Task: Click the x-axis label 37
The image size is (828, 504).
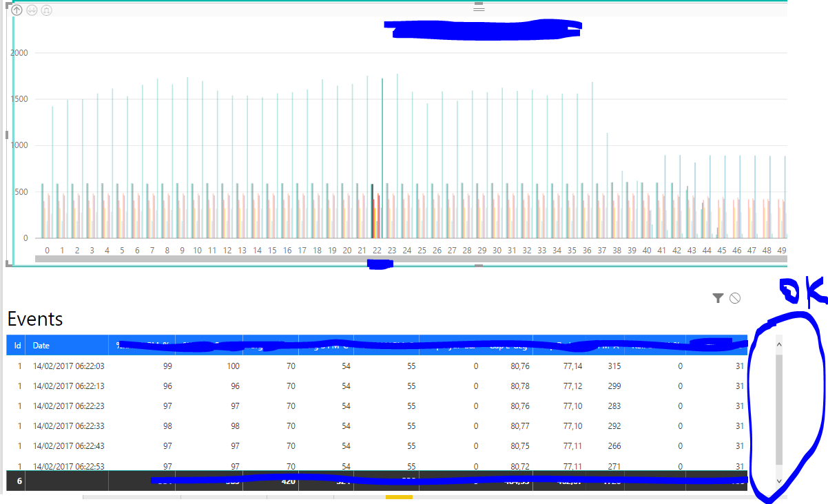Action: point(602,250)
